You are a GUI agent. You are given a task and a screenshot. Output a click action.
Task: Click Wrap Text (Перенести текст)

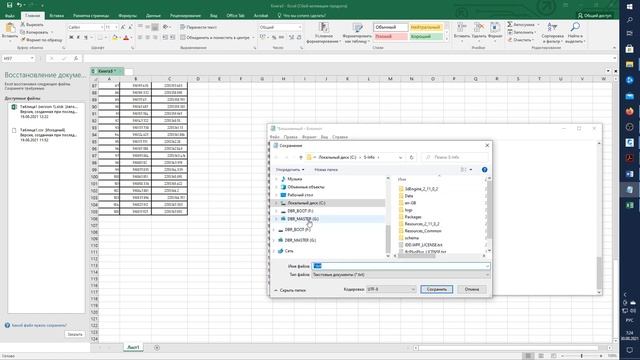click(199, 27)
